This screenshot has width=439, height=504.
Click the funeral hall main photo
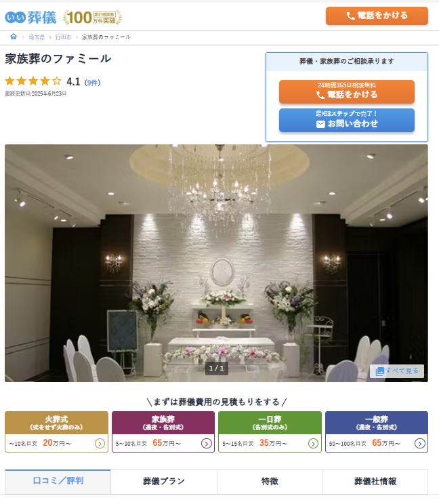click(x=216, y=263)
